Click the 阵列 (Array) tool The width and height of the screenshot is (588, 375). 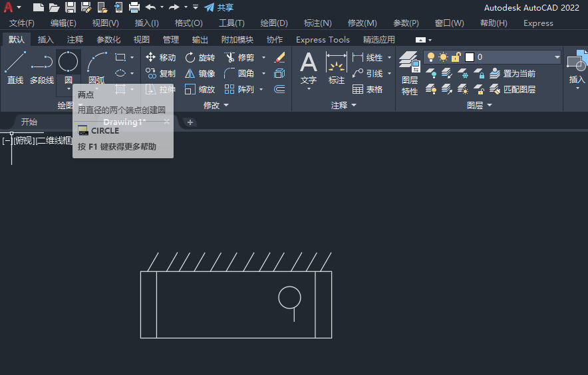pos(239,89)
